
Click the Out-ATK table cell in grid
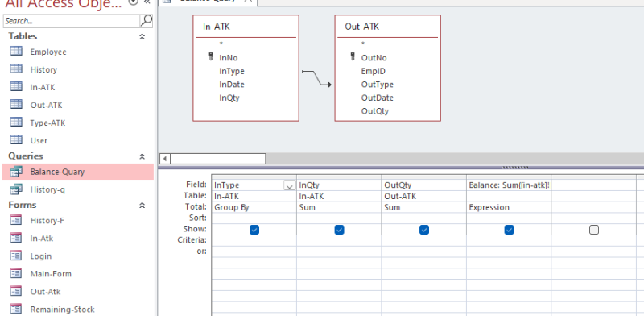(424, 196)
